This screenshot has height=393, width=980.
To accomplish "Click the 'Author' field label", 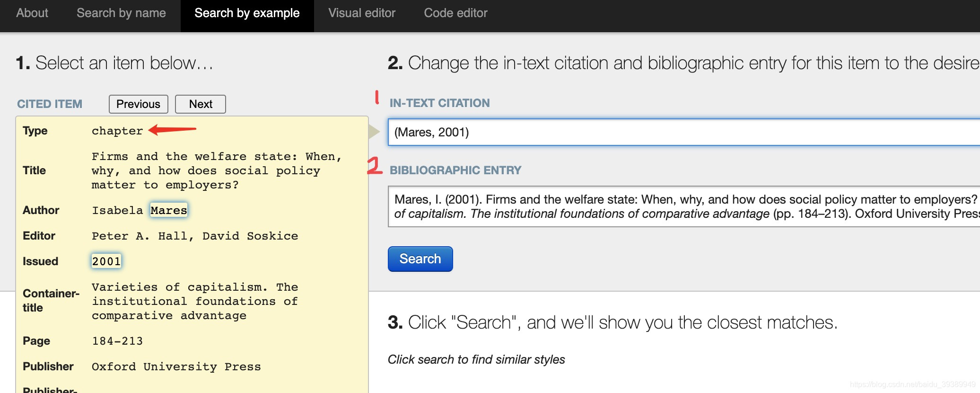I will click(41, 210).
